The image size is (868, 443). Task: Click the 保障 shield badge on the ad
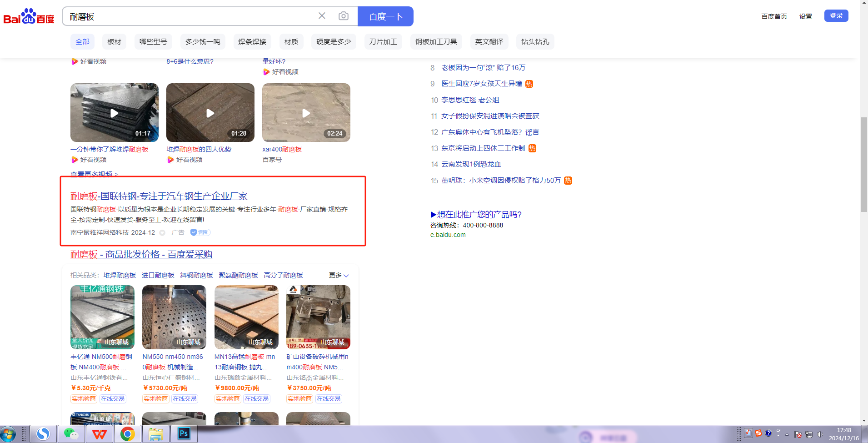[x=200, y=232]
